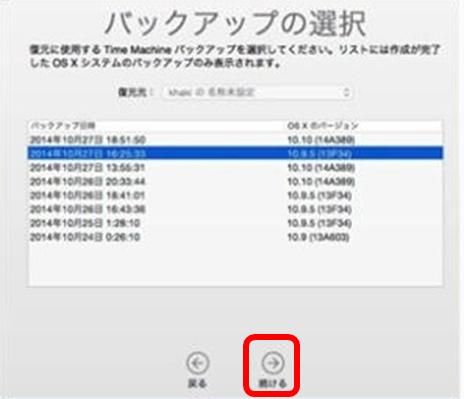Image resolution: width=464 pixels, height=399 pixels.
Task: Select backup dated 2014年10月26日 16:43:38
Action: point(236,209)
